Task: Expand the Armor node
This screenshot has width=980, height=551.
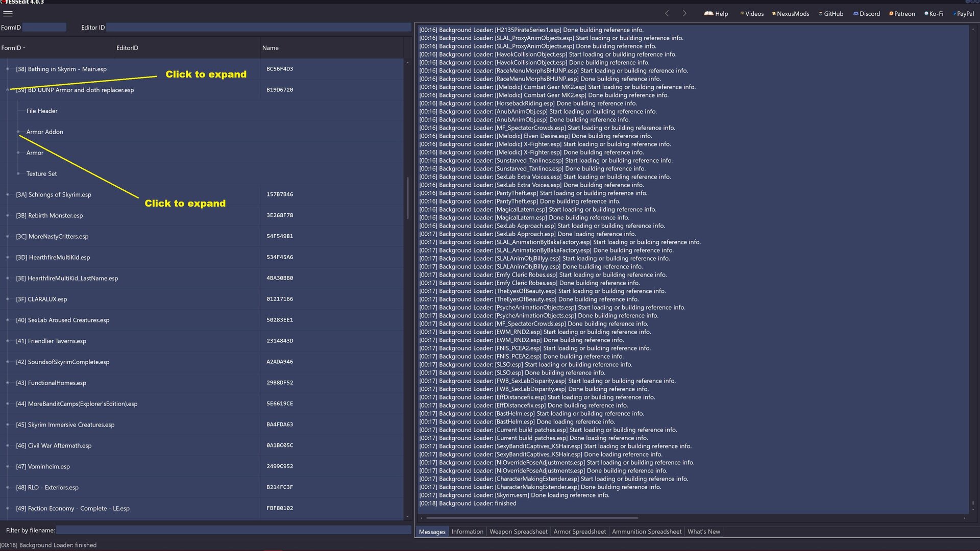Action: [18, 153]
